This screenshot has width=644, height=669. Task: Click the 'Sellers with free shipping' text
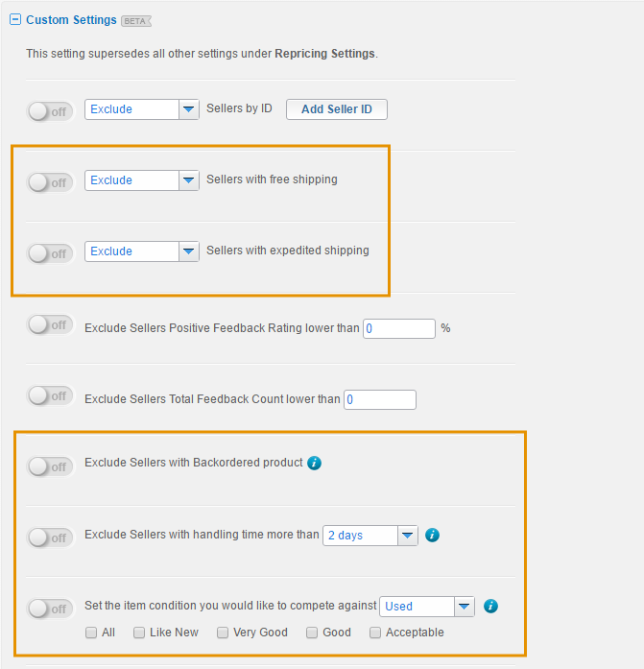click(x=272, y=179)
